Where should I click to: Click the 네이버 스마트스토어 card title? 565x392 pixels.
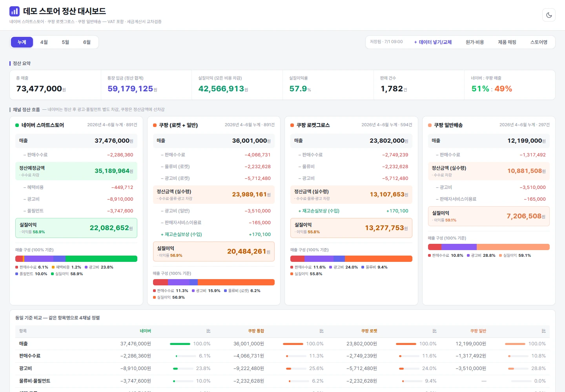(43, 125)
